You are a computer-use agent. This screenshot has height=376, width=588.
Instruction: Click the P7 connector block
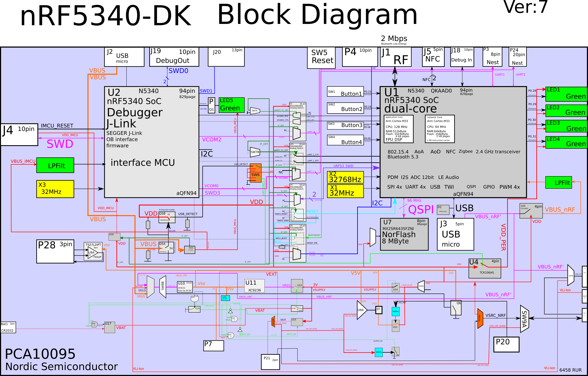point(214,346)
